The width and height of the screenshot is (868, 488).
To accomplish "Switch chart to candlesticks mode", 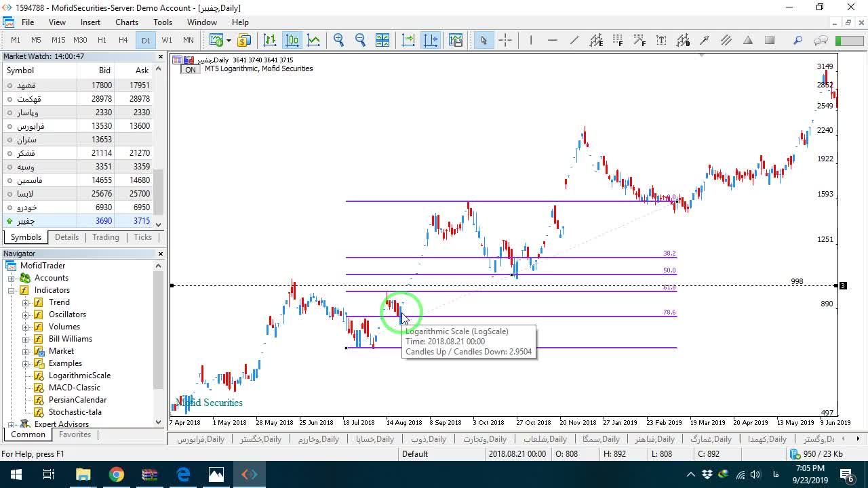I will [x=292, y=40].
